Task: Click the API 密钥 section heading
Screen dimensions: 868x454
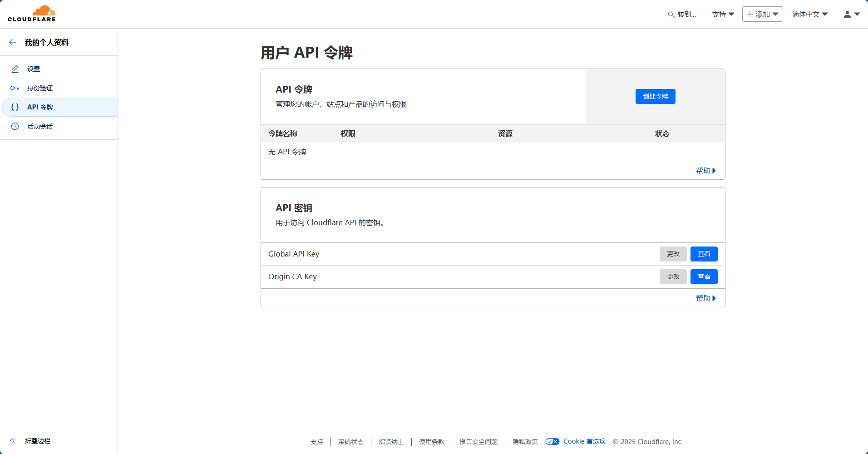Action: [x=294, y=208]
